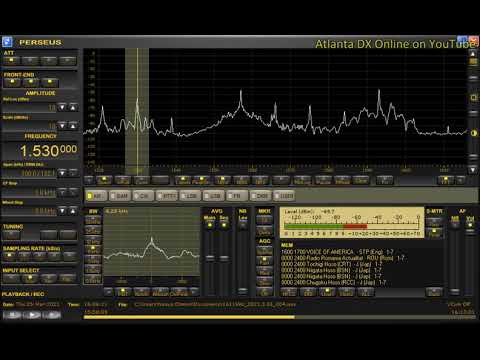480x360 pixels.
Task: Click the half-circle contrast icon
Action: 474,133
